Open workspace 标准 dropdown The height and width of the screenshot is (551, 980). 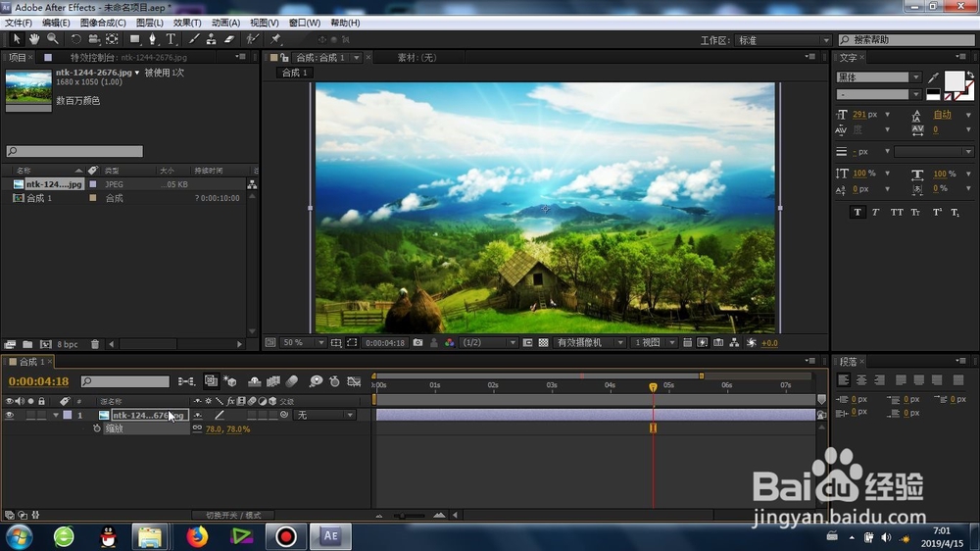coord(782,40)
